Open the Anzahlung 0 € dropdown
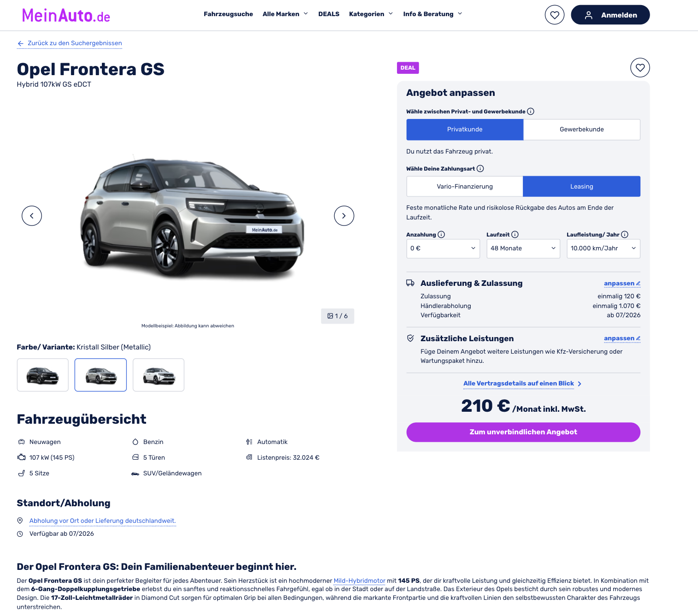The width and height of the screenshot is (698, 616). click(443, 249)
